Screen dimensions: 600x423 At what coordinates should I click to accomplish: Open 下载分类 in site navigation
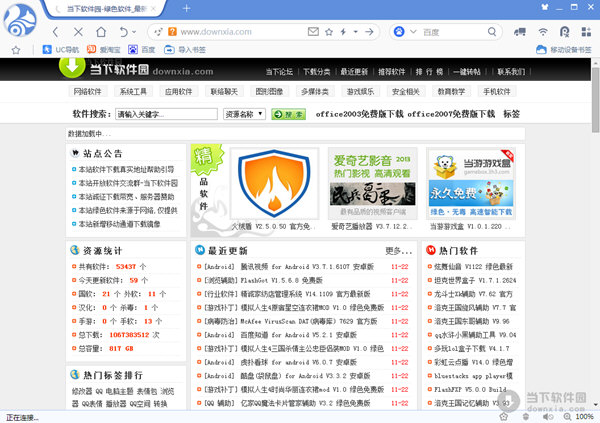(x=316, y=72)
